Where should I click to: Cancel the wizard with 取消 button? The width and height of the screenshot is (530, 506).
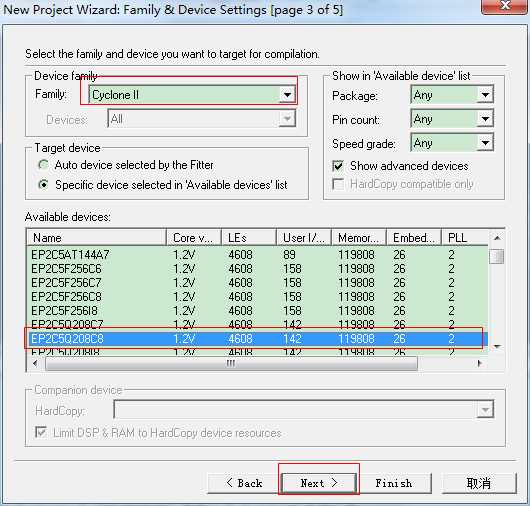click(x=479, y=483)
